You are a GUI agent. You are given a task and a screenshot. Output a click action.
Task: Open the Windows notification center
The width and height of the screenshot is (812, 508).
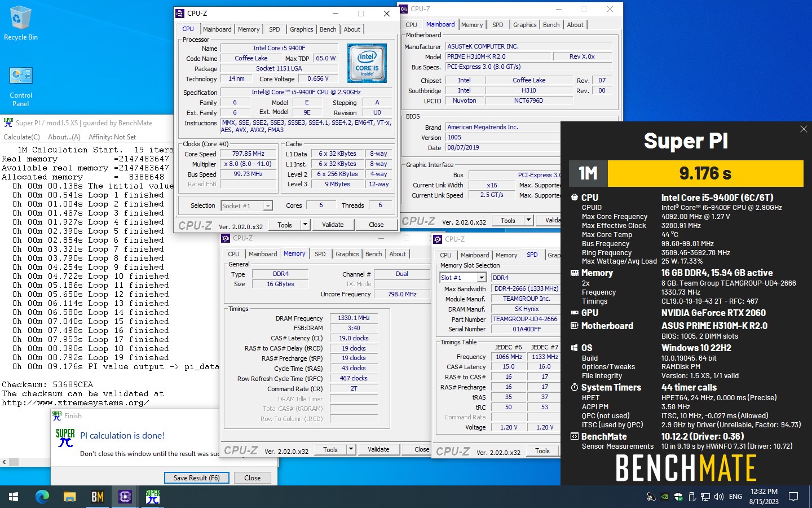click(793, 497)
